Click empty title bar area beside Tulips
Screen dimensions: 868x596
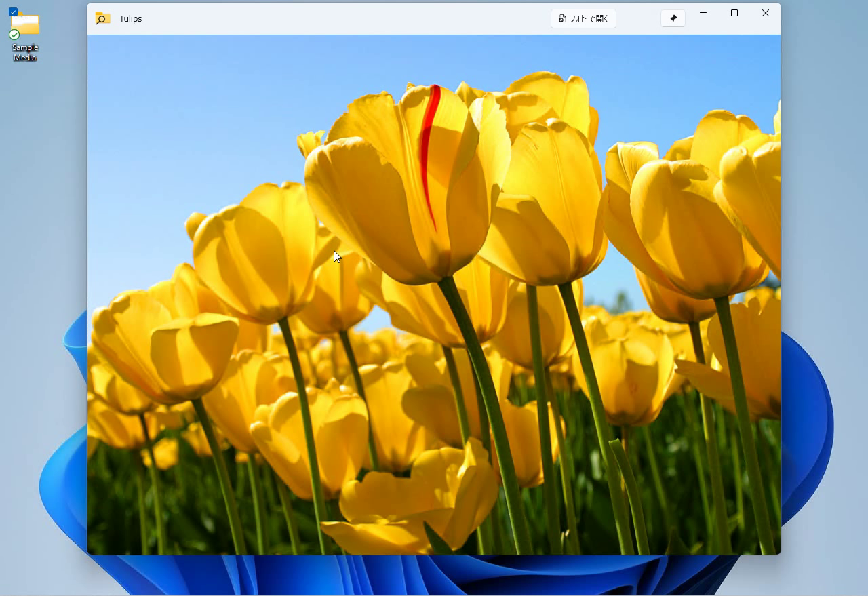(x=339, y=18)
